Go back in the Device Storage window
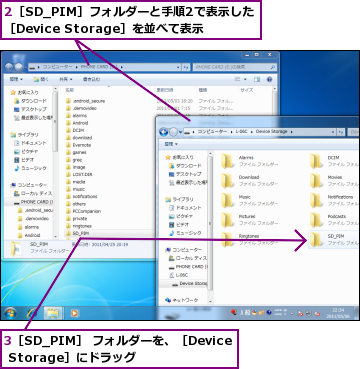The height and width of the screenshot is (369, 360). pyautogui.click(x=163, y=132)
